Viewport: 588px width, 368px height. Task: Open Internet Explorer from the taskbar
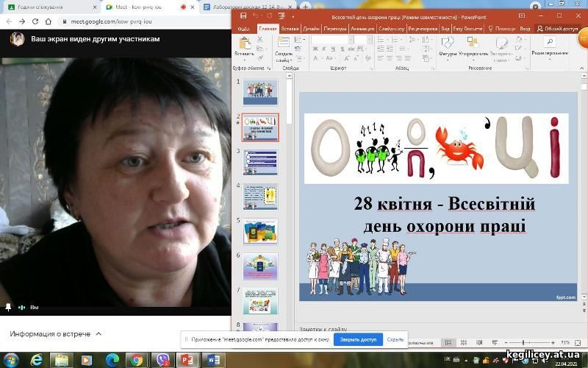click(x=36, y=360)
